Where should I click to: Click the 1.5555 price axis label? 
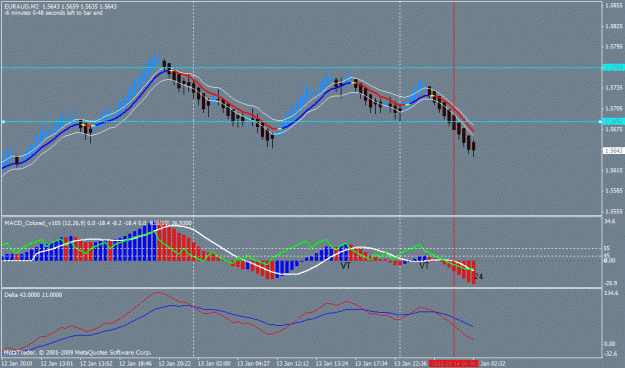[x=614, y=211]
